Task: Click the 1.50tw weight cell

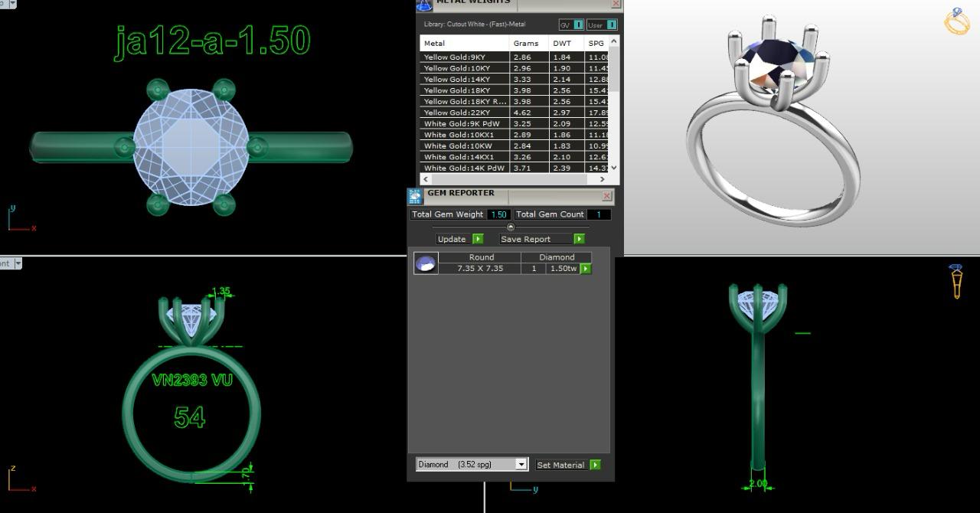Action: (563, 269)
